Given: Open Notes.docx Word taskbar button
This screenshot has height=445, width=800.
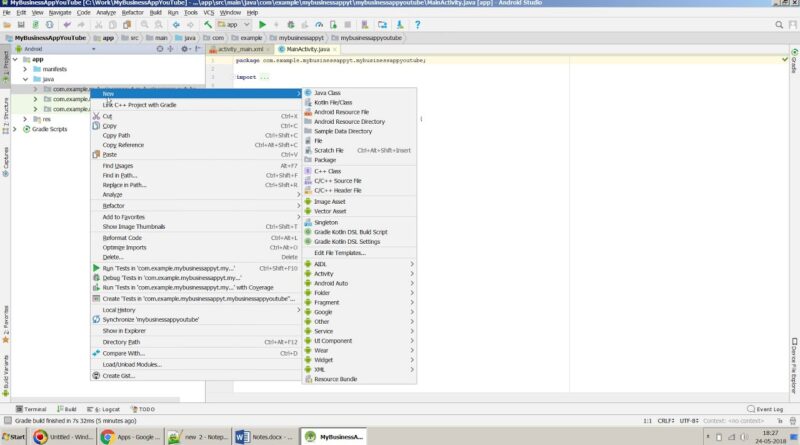Looking at the screenshot, I should point(265,437).
